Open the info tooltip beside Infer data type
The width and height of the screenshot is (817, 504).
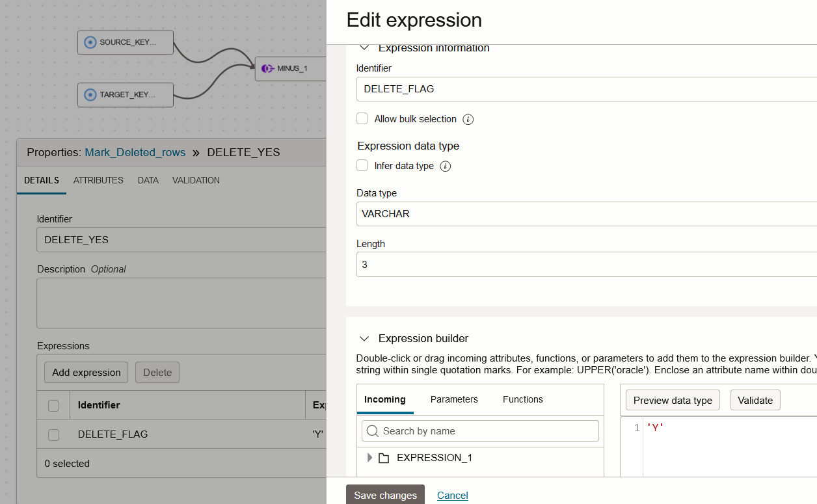tap(446, 166)
